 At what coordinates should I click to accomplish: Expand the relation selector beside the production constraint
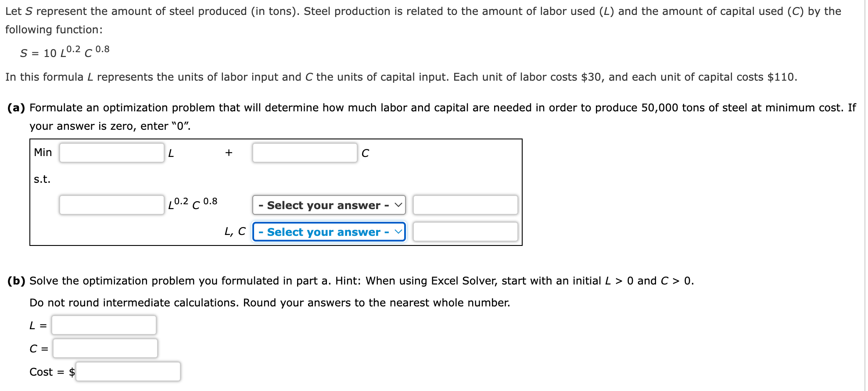(x=329, y=205)
